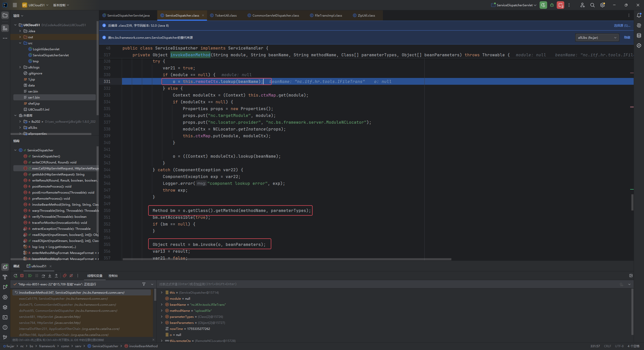Open the Project tool window icon
This screenshot has width=644, height=350.
click(5, 16)
